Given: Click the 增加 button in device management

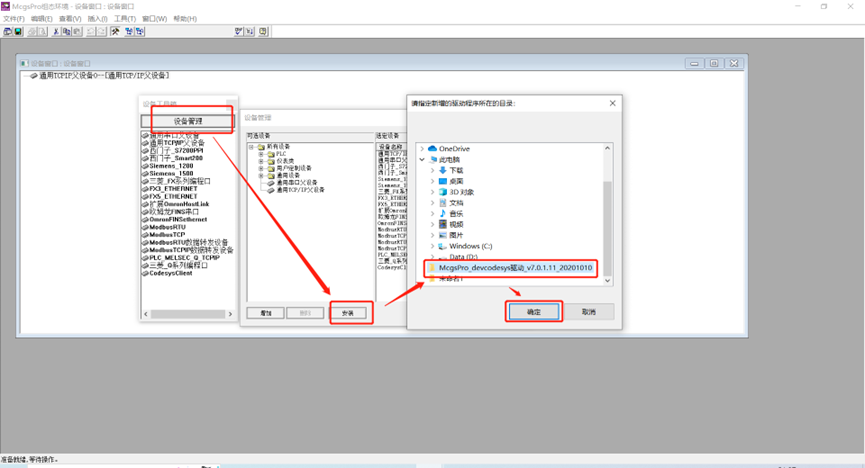Looking at the screenshot, I should pyautogui.click(x=266, y=313).
